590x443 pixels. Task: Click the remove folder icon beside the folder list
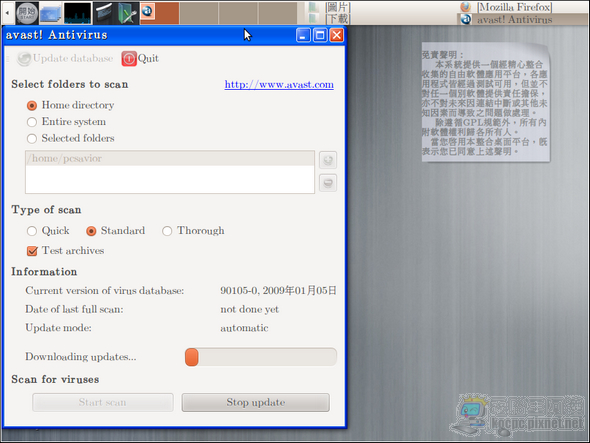[x=328, y=183]
